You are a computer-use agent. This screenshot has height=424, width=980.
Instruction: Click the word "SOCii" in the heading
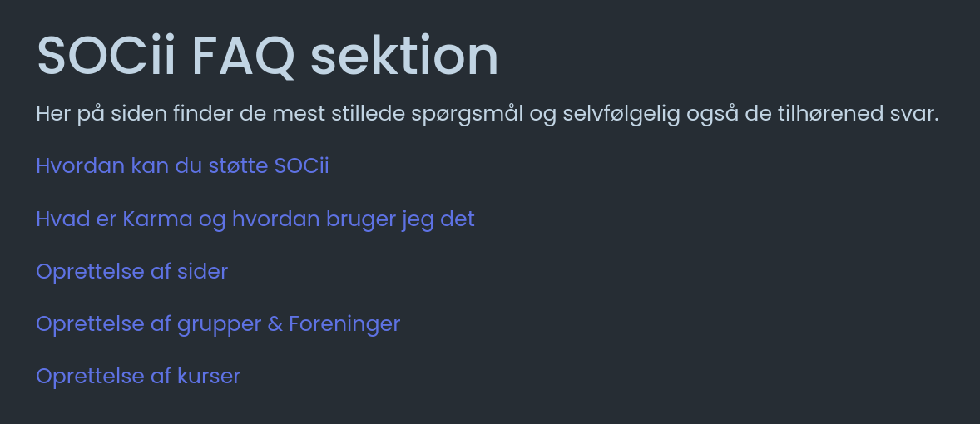[x=106, y=57]
